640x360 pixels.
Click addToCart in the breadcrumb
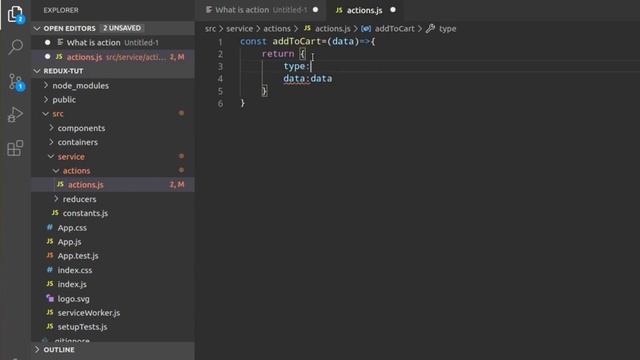click(x=394, y=29)
